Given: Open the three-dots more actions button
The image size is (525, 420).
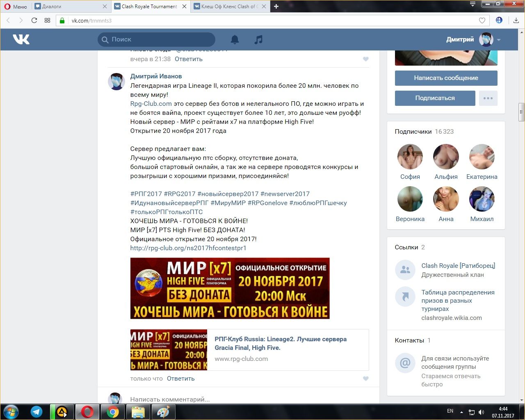Looking at the screenshot, I should pyautogui.click(x=488, y=98).
